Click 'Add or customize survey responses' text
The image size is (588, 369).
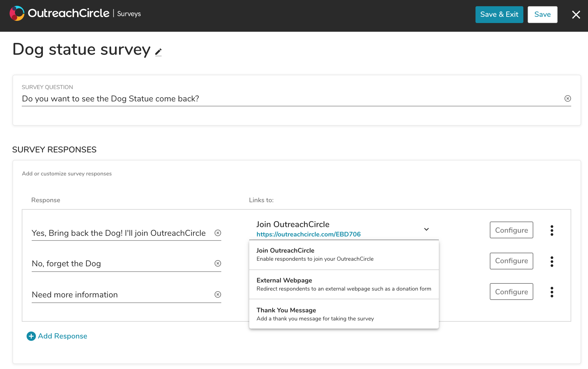point(67,174)
